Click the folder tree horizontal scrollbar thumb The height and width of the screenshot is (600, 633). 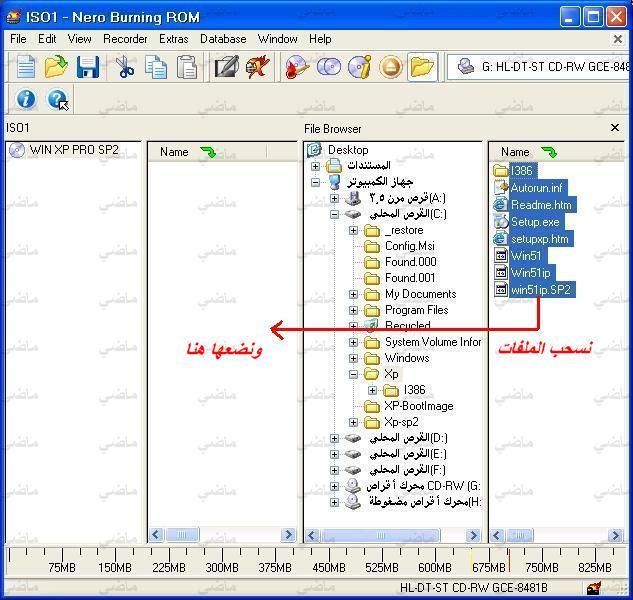(x=380, y=535)
